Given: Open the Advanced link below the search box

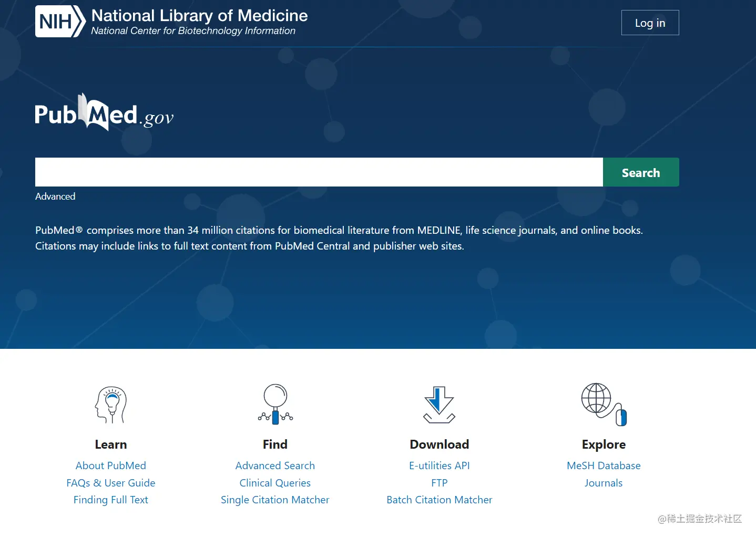Looking at the screenshot, I should (x=55, y=196).
